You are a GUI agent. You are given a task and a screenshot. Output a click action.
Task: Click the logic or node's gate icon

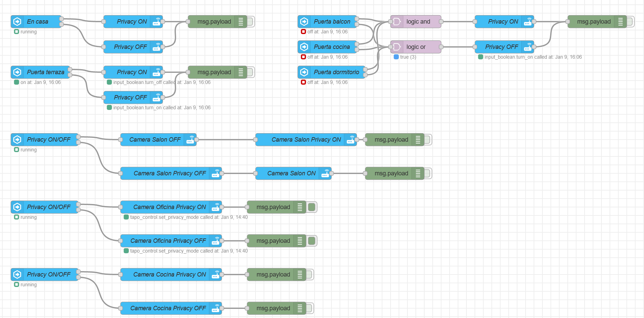[x=397, y=47]
